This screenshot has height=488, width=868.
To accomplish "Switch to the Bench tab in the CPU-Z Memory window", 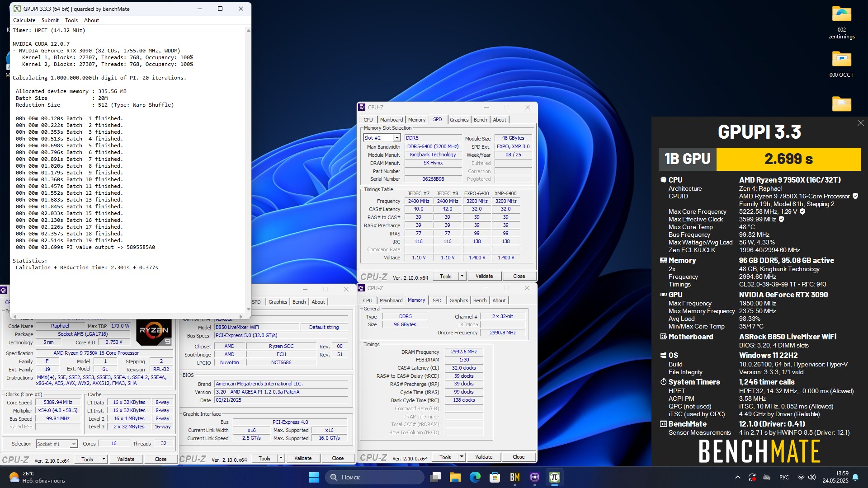I will point(480,300).
